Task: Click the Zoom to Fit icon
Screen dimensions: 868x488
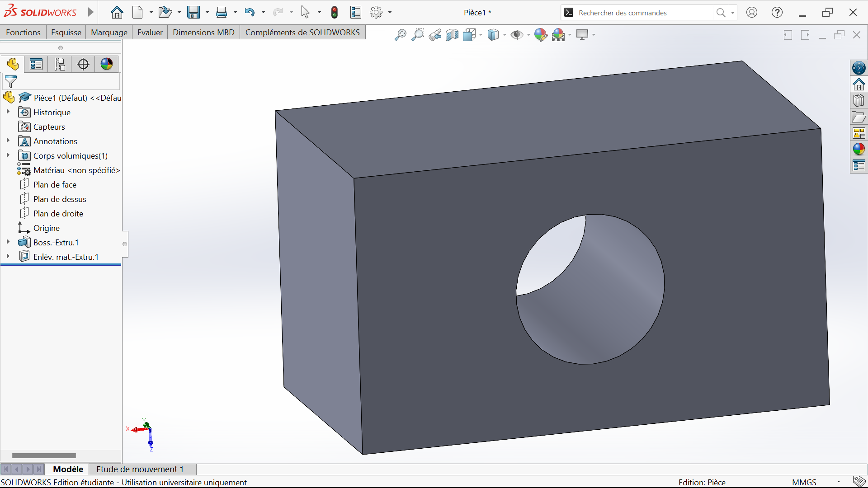Action: (x=400, y=35)
